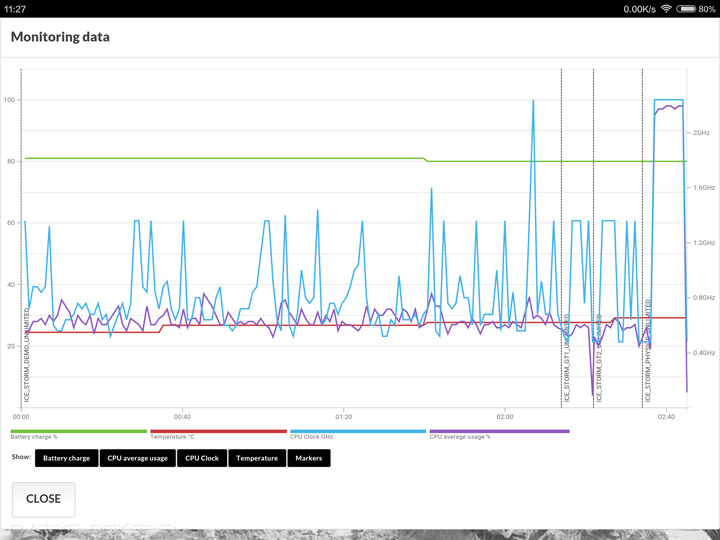Click the ICE_STORM_DEMO_UNLIMITED marker line
Viewport: 720px width, 540px height.
[x=21, y=239]
